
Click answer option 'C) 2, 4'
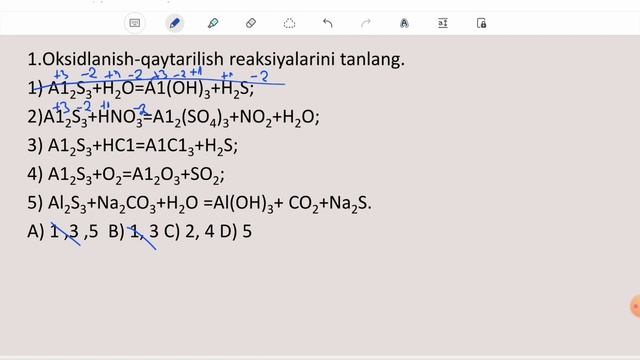189,231
